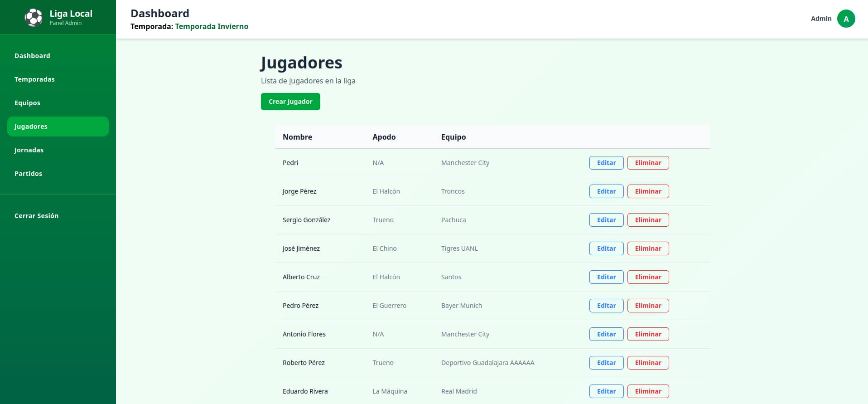
Task: Click the Liga Local soccer ball logo
Action: click(34, 18)
